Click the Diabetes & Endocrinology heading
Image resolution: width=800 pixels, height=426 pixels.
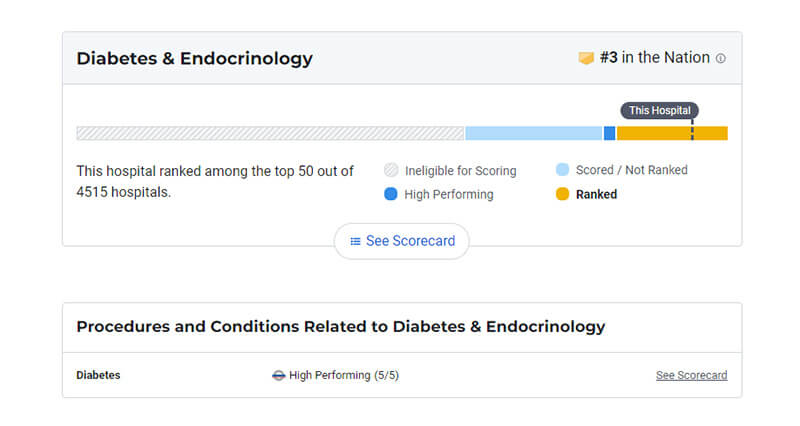(194, 58)
